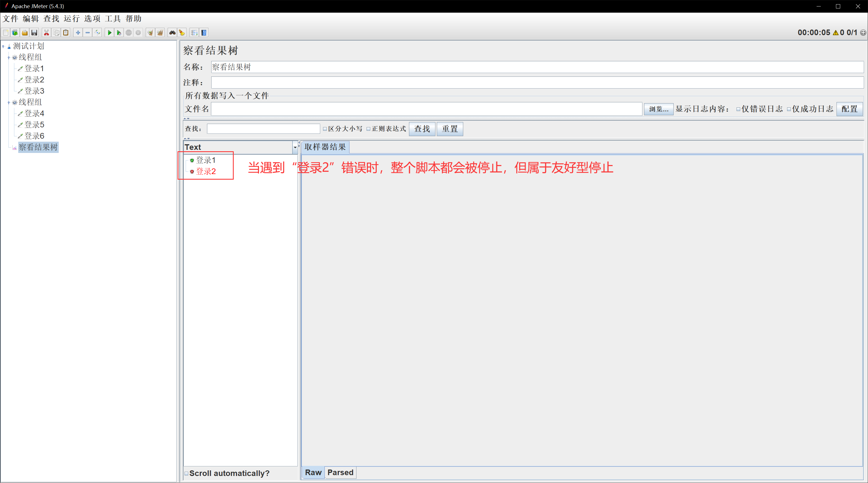The width and height of the screenshot is (868, 483).
Task: Click the Save floppy disk icon
Action: (34, 33)
